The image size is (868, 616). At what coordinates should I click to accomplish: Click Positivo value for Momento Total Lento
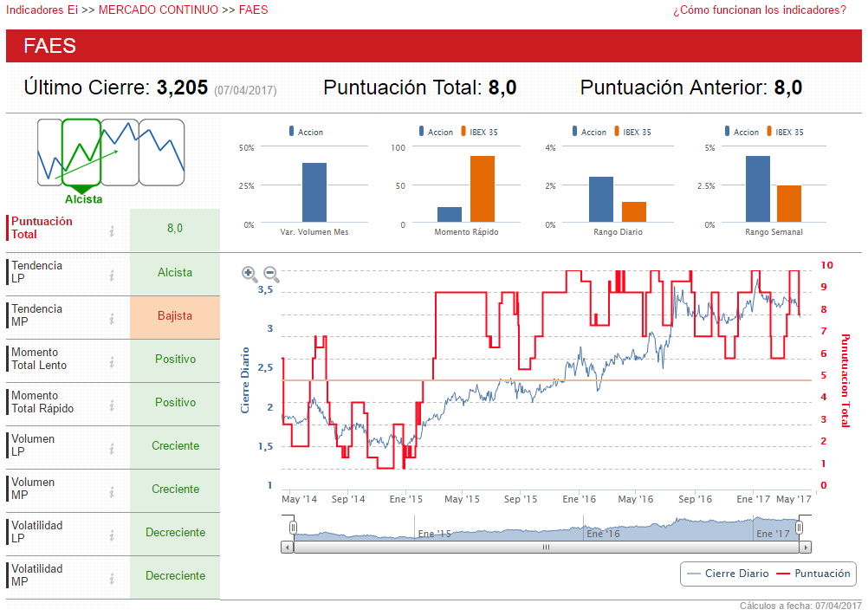point(175,360)
